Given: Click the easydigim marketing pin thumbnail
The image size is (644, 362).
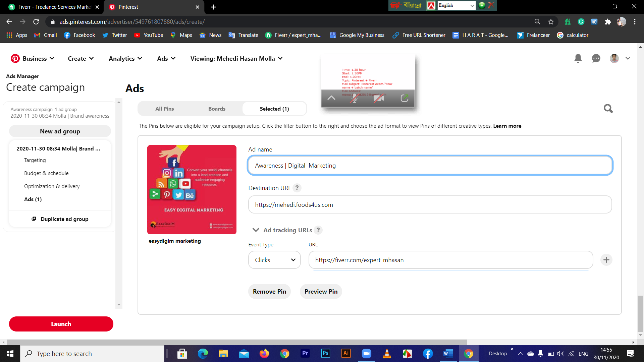Looking at the screenshot, I should point(192,190).
